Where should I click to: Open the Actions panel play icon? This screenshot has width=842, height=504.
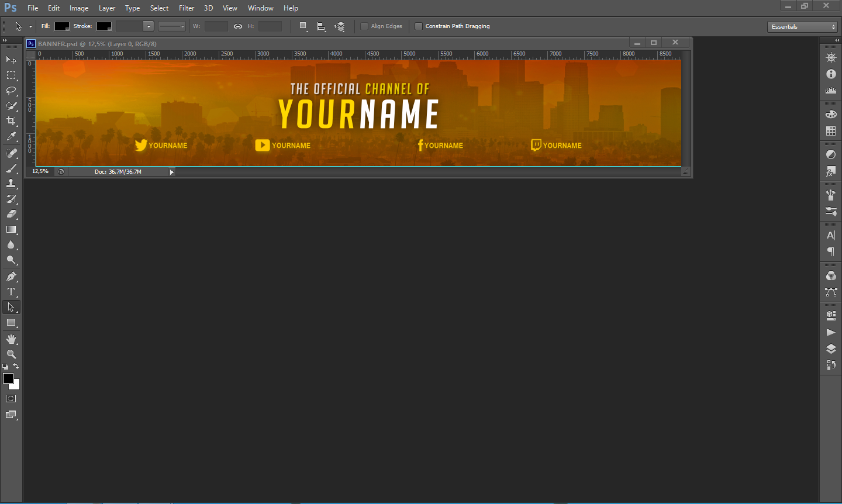(831, 332)
